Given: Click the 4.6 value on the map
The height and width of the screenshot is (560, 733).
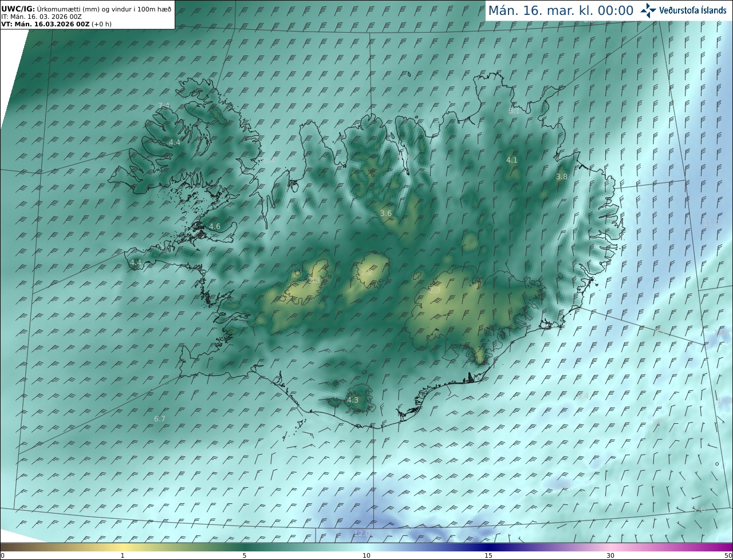Looking at the screenshot, I should (x=215, y=227).
